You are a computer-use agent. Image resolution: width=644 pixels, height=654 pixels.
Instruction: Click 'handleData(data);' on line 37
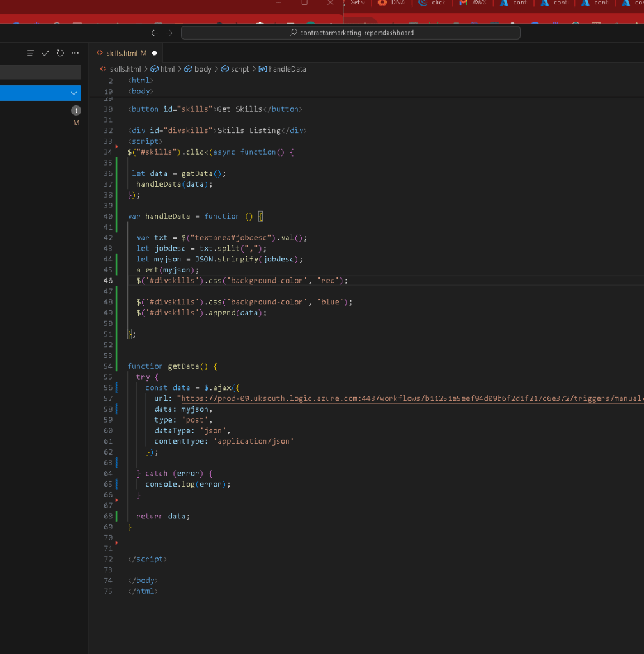(175, 184)
